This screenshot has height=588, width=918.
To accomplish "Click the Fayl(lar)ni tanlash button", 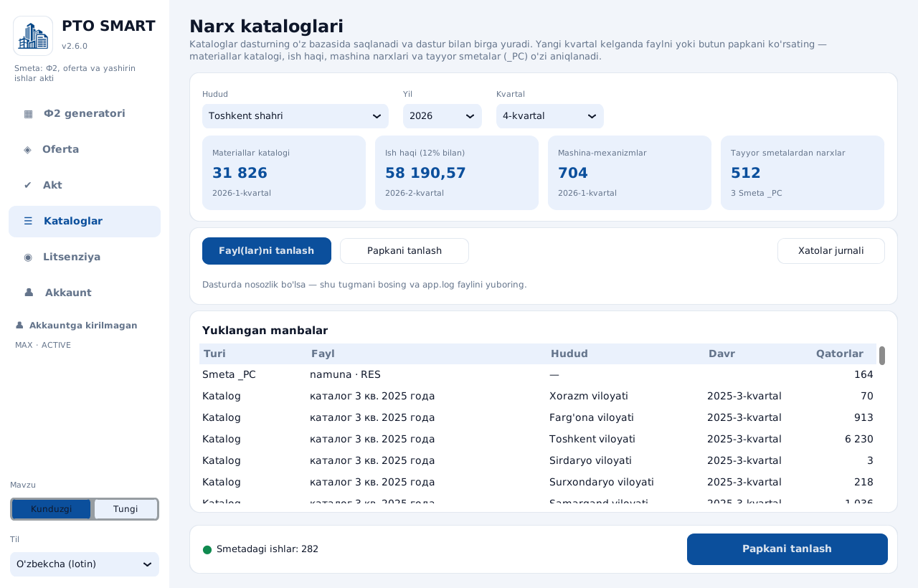I will [267, 251].
